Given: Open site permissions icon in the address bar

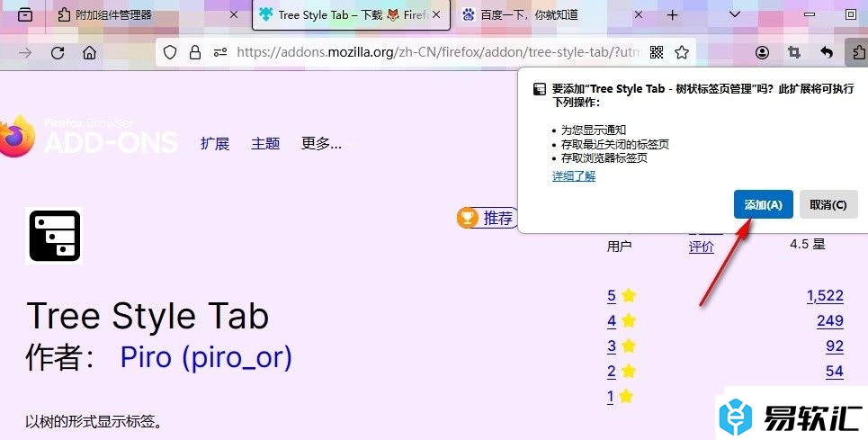Looking at the screenshot, I should [220, 52].
